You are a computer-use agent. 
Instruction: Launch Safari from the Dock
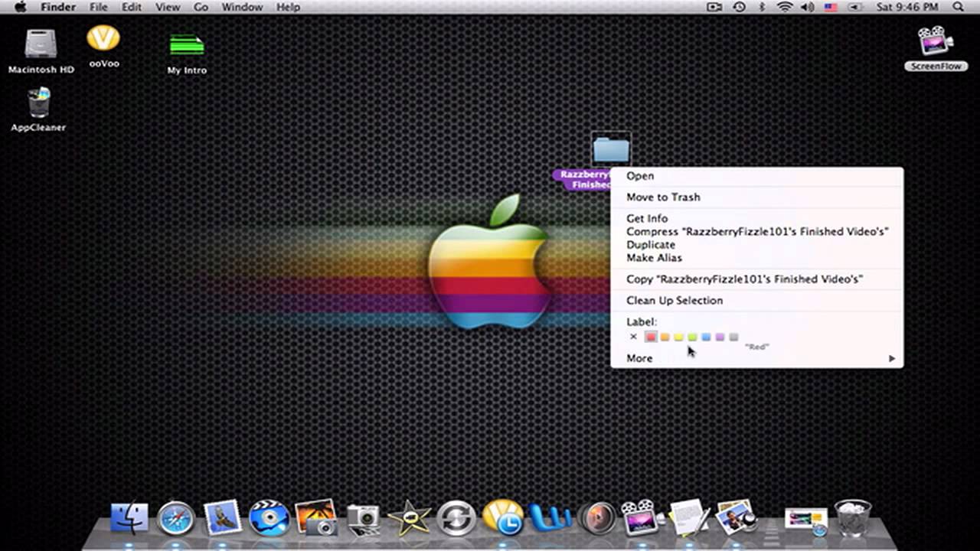(x=176, y=518)
